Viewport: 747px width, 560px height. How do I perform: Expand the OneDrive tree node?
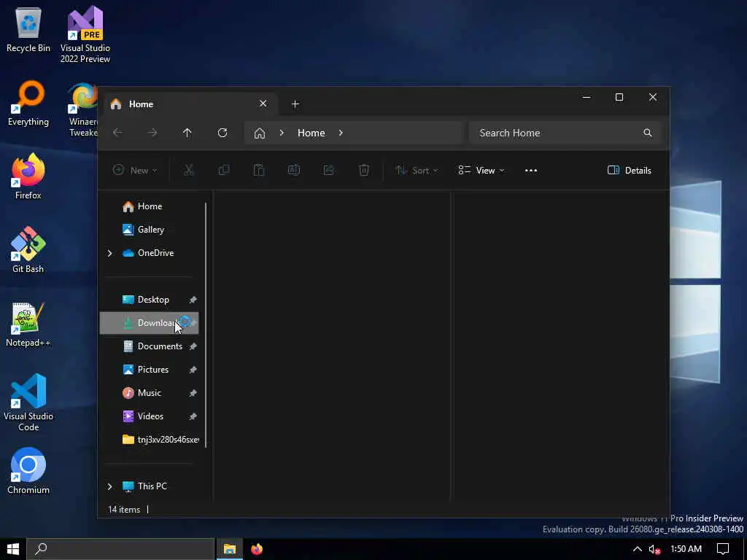tap(110, 253)
